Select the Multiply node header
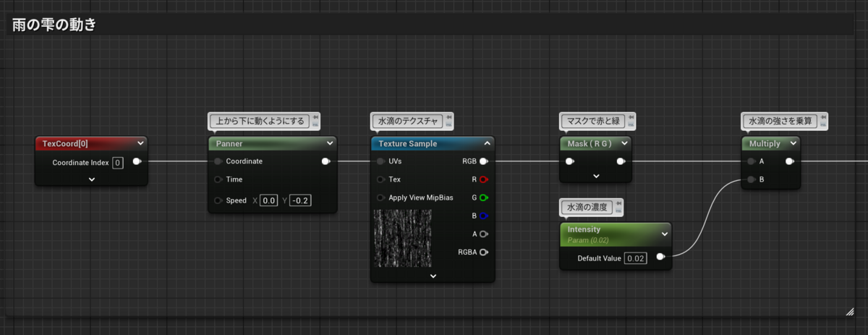Screen dimensions: 868x335 (x=770, y=143)
